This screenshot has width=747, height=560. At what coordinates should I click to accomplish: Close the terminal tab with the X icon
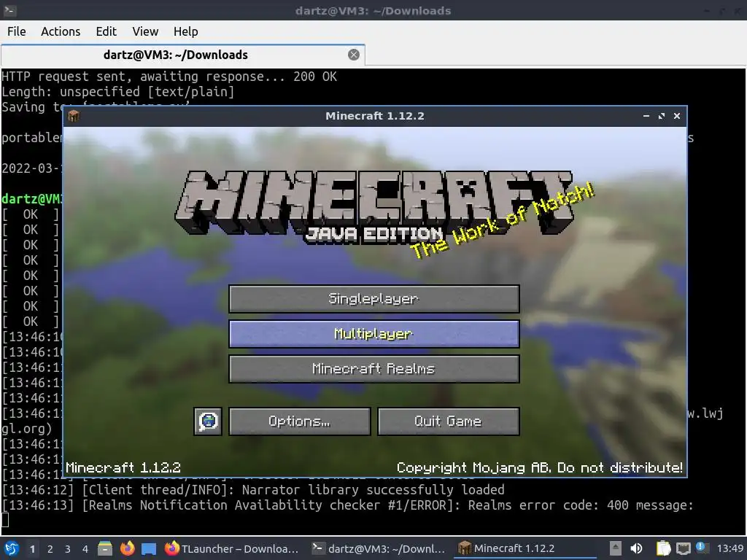pyautogui.click(x=354, y=55)
